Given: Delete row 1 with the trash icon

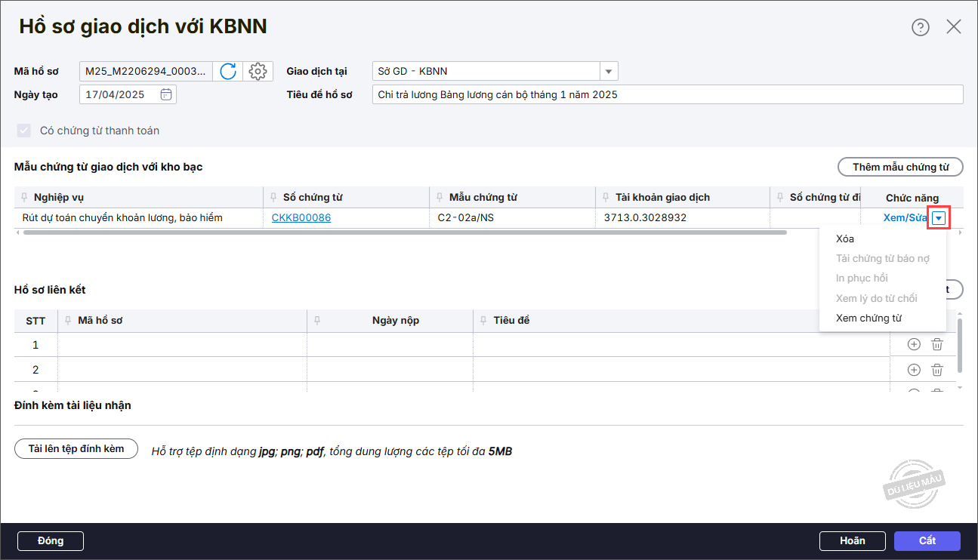Looking at the screenshot, I should 937,344.
